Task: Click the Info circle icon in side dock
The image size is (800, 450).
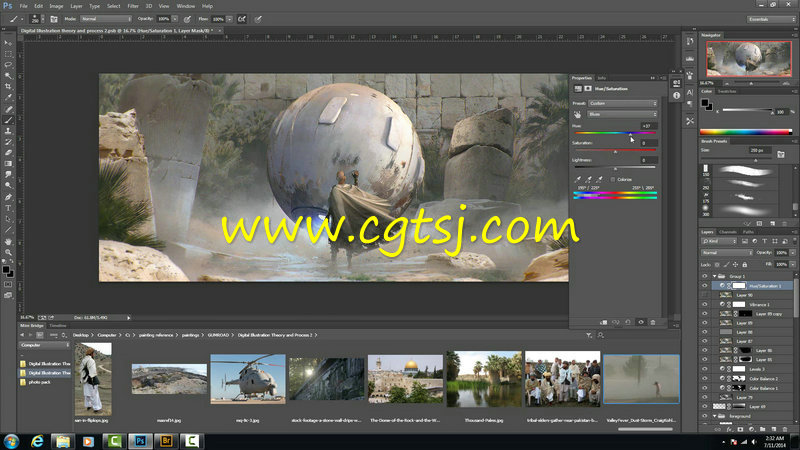Action: [x=677, y=95]
